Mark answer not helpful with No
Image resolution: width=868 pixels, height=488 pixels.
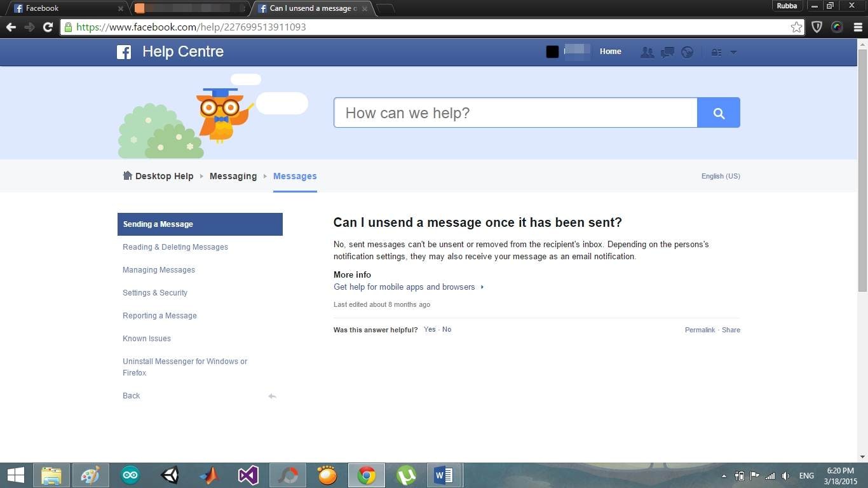click(447, 329)
